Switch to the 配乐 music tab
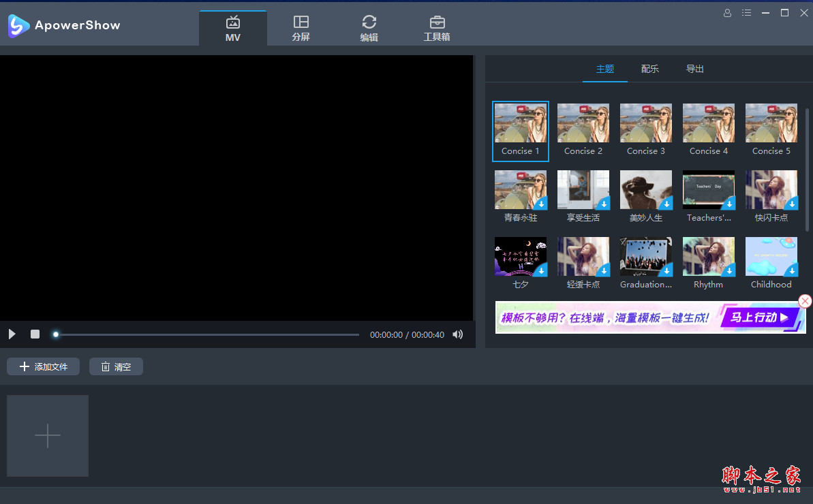This screenshot has width=813, height=504. point(649,69)
